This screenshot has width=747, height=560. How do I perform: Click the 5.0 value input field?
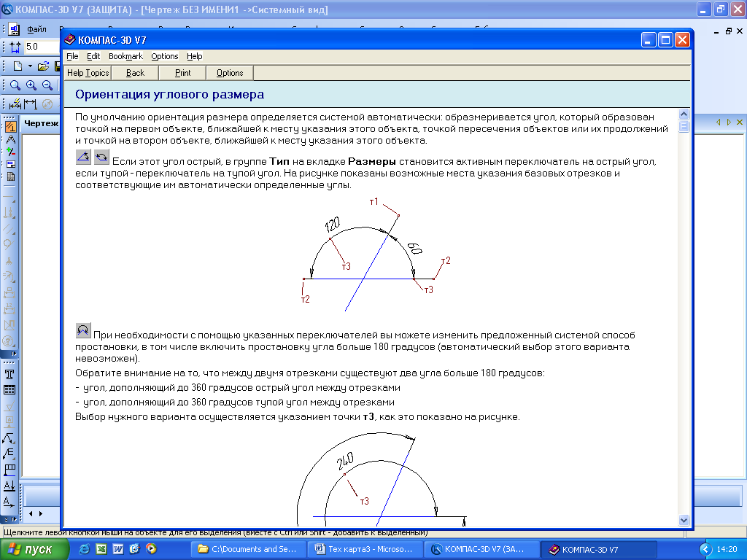(x=42, y=47)
